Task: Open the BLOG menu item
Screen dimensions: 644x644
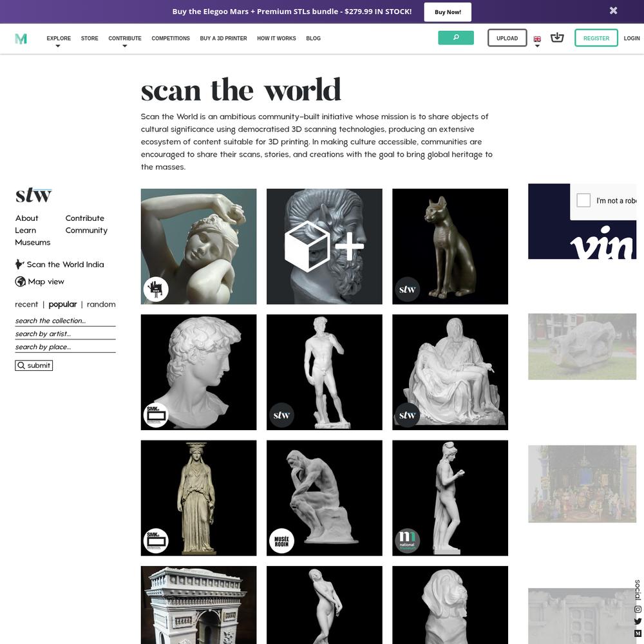Action: (x=314, y=38)
